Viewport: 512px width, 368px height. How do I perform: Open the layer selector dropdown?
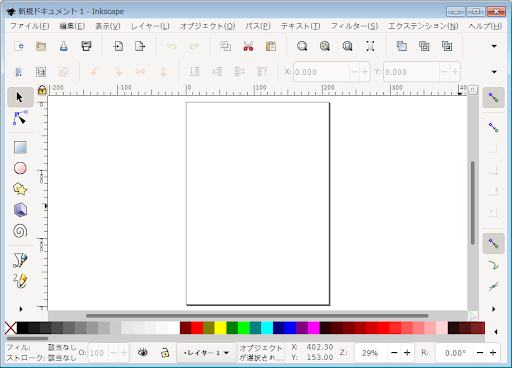[x=206, y=352]
